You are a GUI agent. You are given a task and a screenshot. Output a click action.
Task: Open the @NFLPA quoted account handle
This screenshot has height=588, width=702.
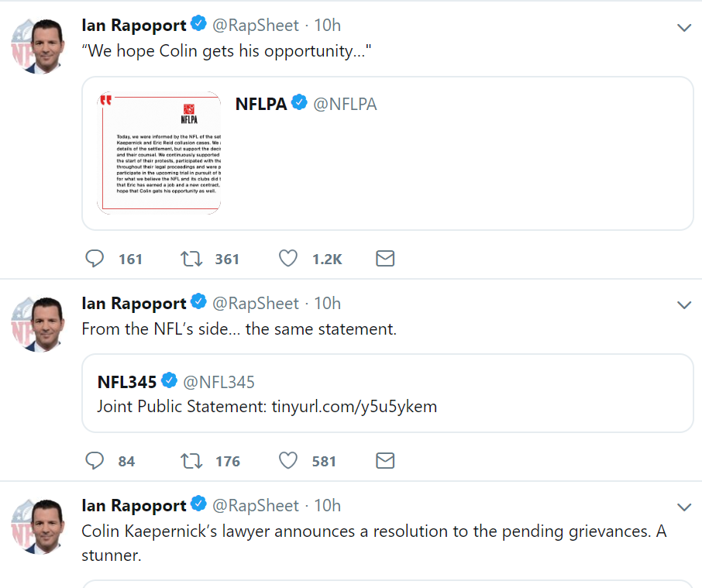(345, 104)
